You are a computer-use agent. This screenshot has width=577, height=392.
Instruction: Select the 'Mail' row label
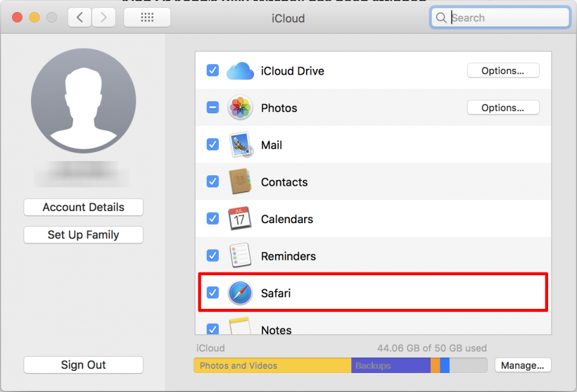272,145
